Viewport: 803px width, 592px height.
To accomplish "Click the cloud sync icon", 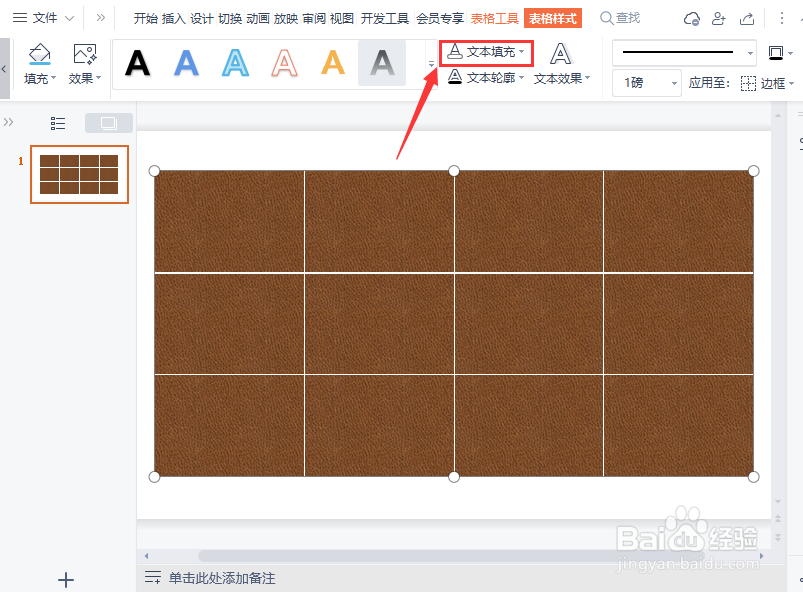I will click(x=692, y=19).
